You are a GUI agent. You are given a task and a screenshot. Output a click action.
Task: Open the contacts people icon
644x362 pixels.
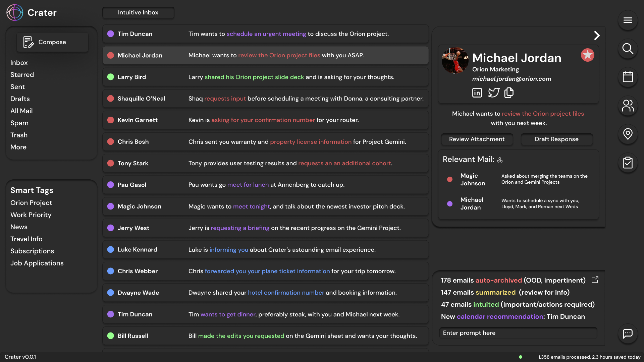click(x=628, y=106)
